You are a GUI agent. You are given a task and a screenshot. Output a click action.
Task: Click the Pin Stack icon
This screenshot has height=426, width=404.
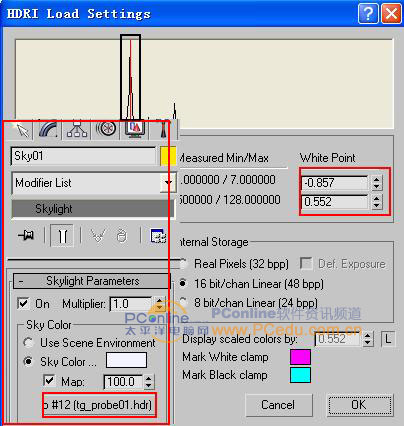pos(26,236)
